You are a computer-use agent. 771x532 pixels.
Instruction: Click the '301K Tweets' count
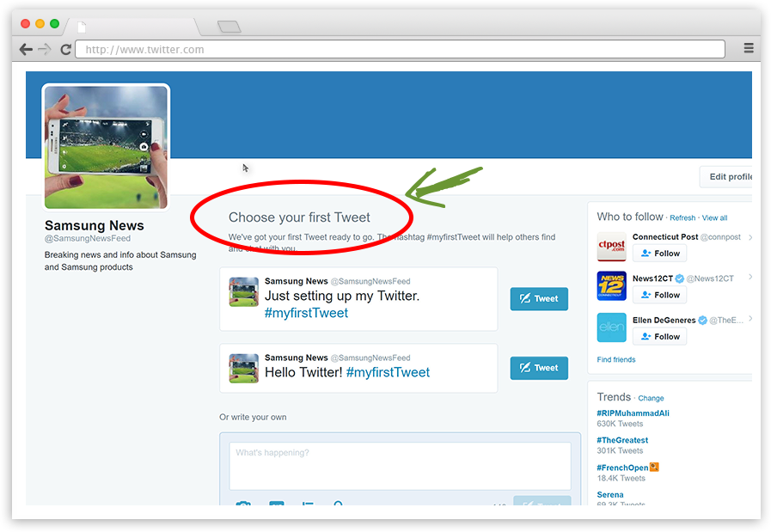(620, 451)
